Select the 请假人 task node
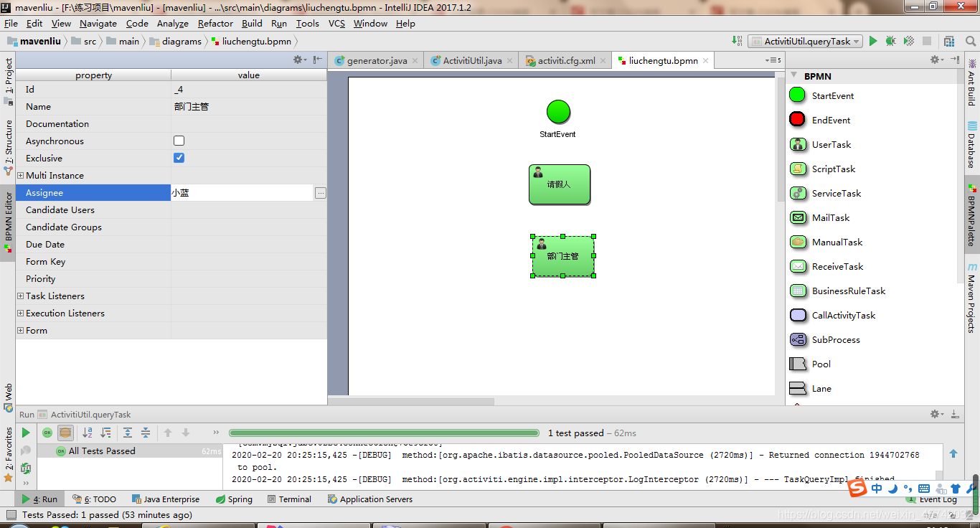Image resolution: width=980 pixels, height=528 pixels. (x=560, y=184)
